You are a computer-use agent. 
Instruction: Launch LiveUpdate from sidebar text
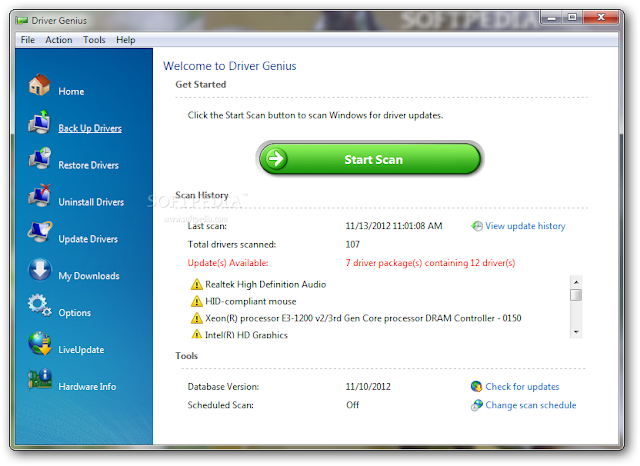(81, 350)
